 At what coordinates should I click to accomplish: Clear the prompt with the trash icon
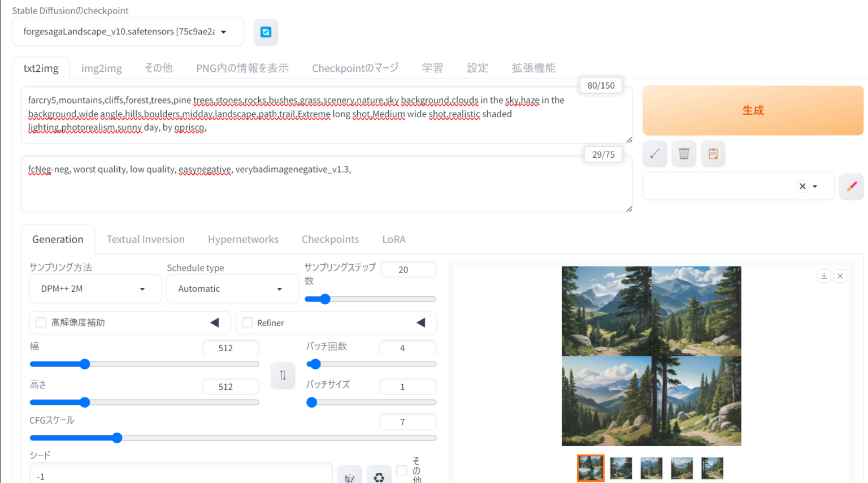tap(684, 153)
